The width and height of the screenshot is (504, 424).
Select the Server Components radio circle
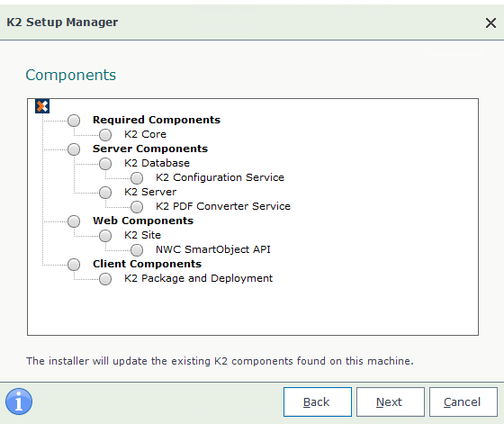click(x=74, y=149)
